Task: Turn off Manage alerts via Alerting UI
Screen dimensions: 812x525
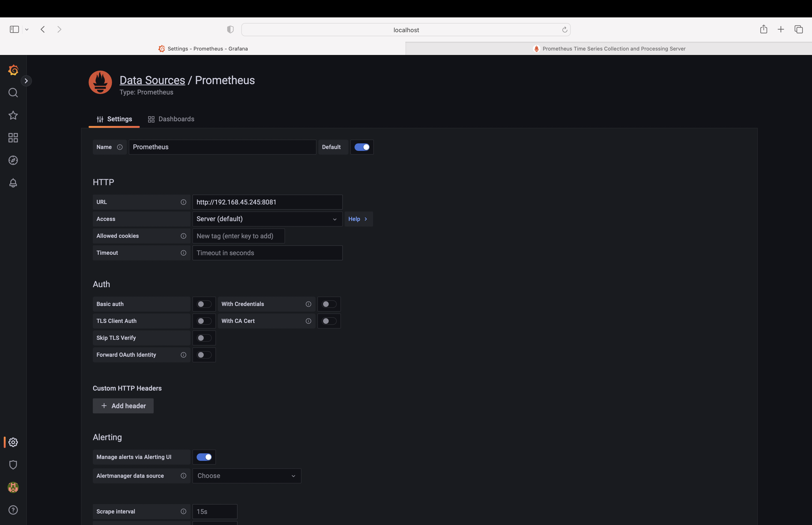Action: tap(204, 457)
